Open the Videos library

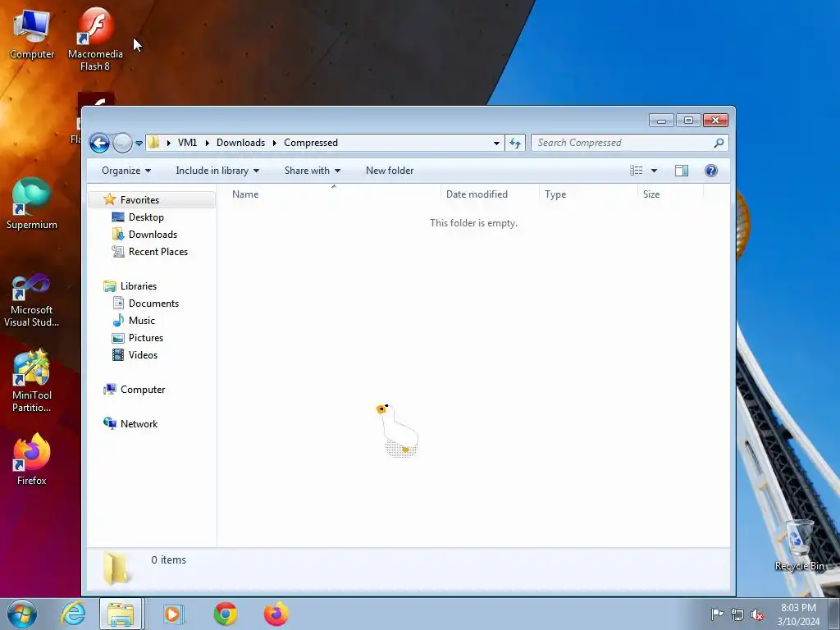(143, 354)
